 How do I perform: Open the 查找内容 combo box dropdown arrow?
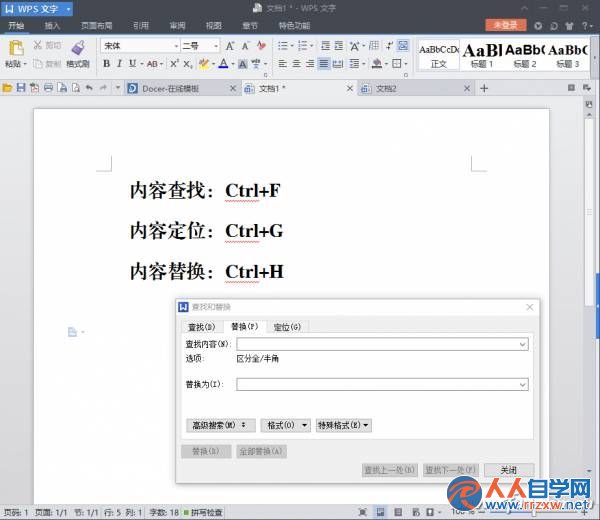click(x=523, y=344)
